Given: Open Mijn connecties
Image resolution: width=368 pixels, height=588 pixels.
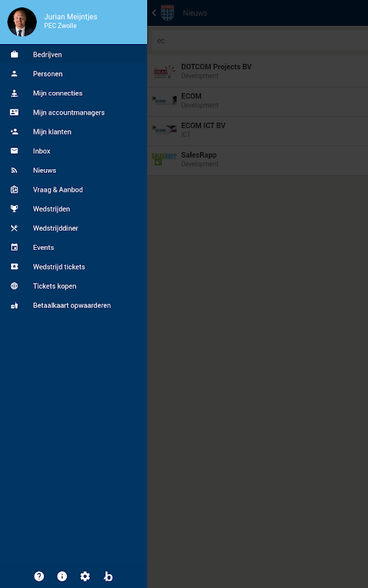Looking at the screenshot, I should click(74, 93).
